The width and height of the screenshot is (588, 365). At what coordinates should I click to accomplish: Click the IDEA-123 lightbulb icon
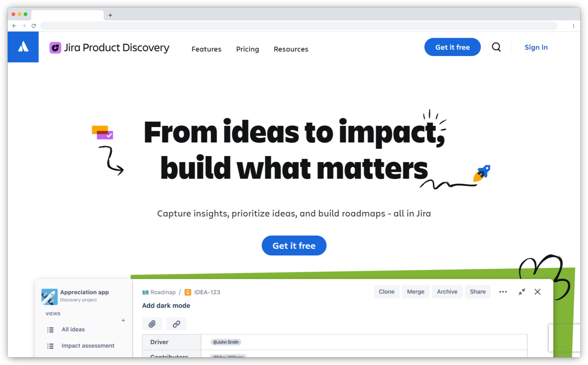coord(188,292)
